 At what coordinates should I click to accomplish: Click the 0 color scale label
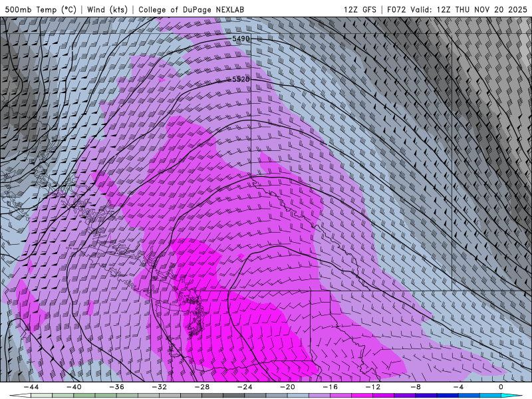click(x=501, y=387)
